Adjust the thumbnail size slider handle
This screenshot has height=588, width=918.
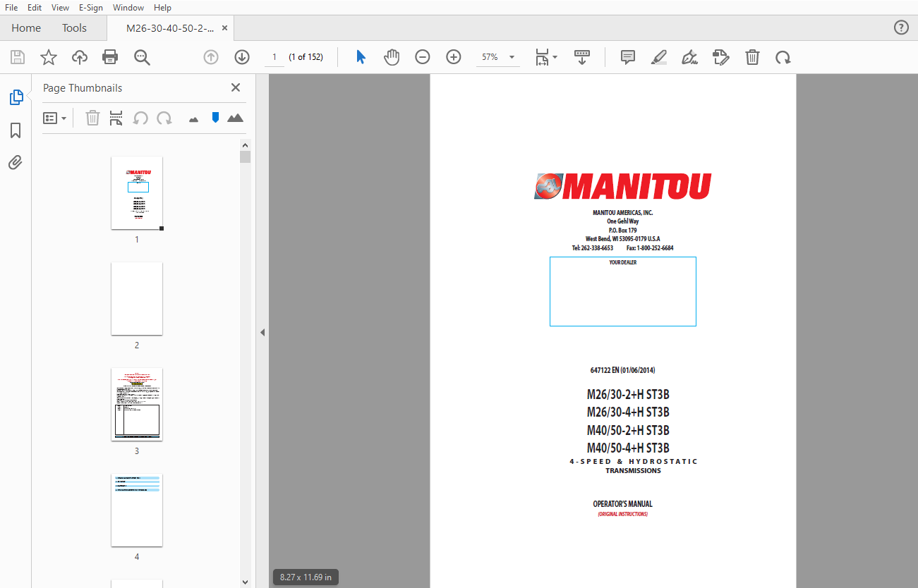(215, 117)
